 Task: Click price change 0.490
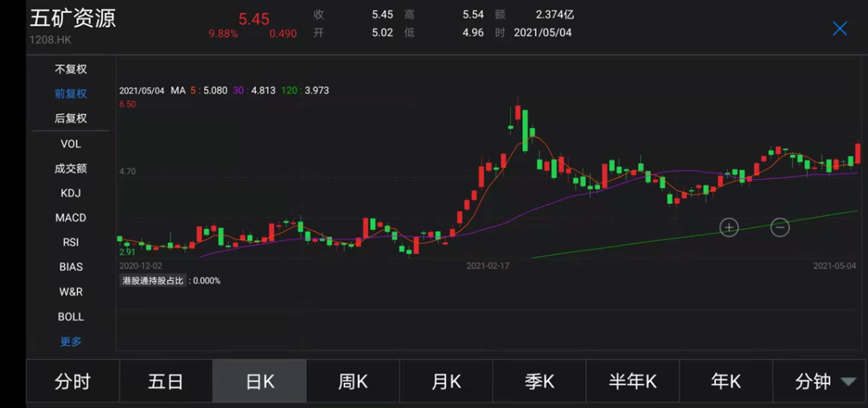283,34
